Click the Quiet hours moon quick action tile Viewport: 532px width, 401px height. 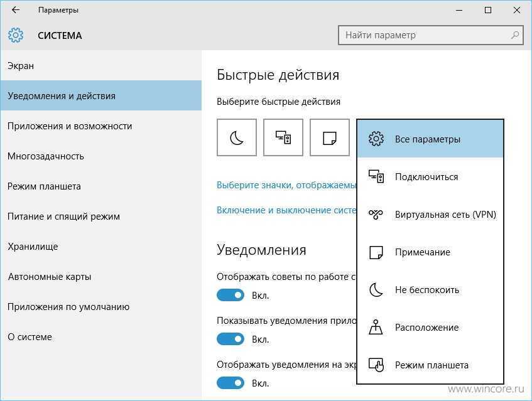click(237, 137)
